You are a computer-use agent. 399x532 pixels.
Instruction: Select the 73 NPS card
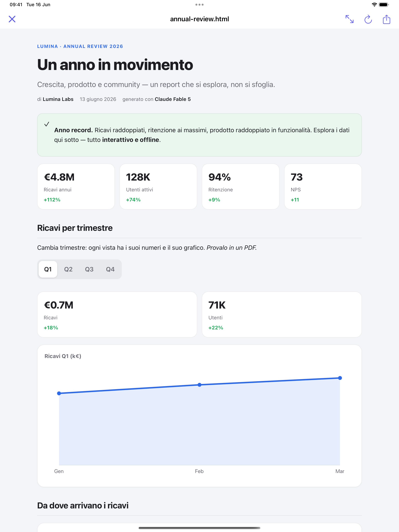coord(323,187)
